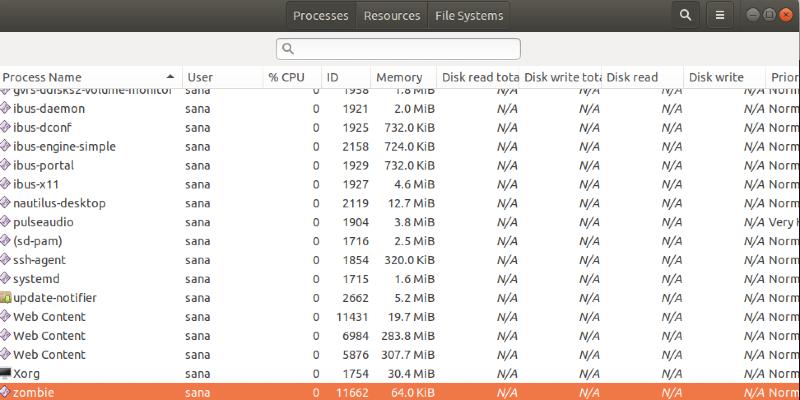Open the File Systems tab
This screenshot has height=400, width=800.
[469, 16]
